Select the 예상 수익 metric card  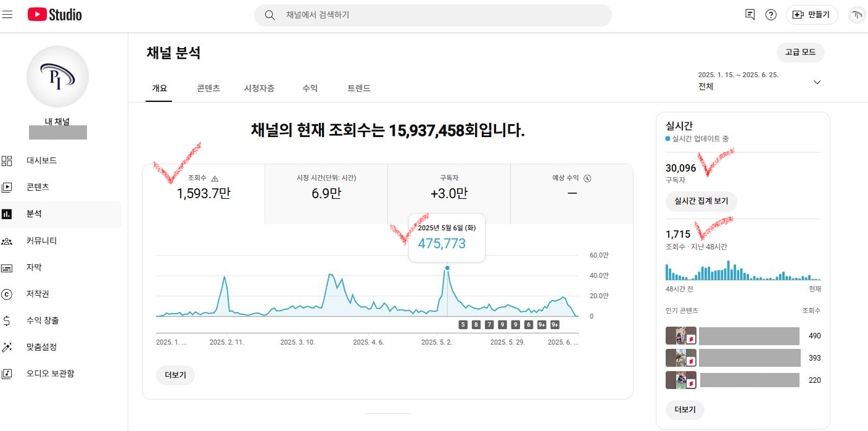572,194
